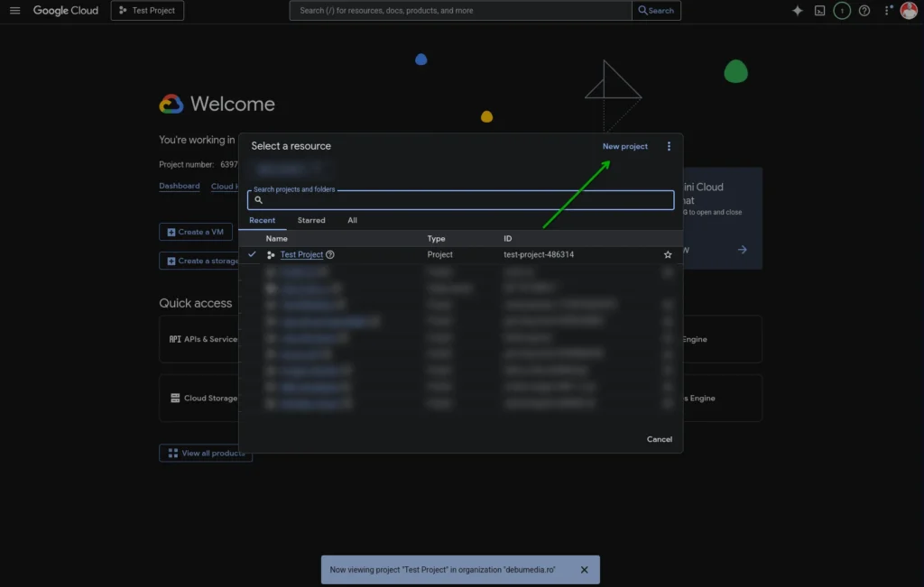This screenshot has height=587, width=924.
Task: Open the three-dot menu in resource dialog
Action: point(669,146)
